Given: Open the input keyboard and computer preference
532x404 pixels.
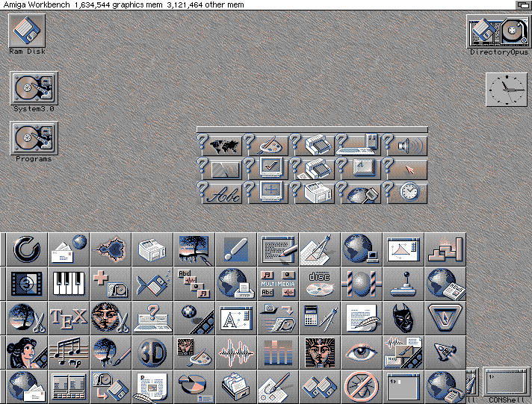Looking at the screenshot, I should 359,145.
